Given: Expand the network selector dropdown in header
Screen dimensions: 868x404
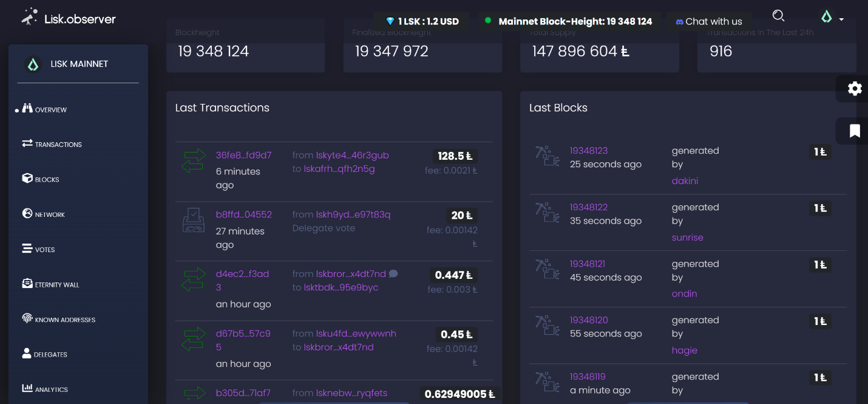Looking at the screenshot, I should tap(832, 18).
